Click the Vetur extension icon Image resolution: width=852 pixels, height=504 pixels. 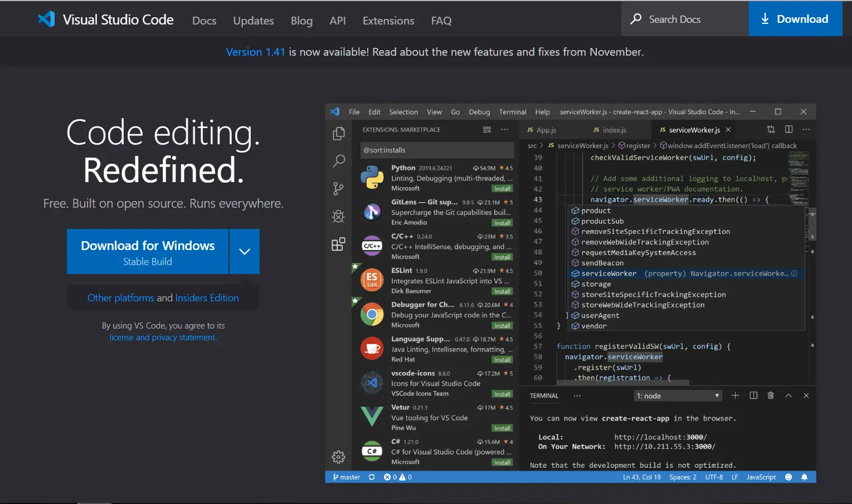tap(372, 417)
